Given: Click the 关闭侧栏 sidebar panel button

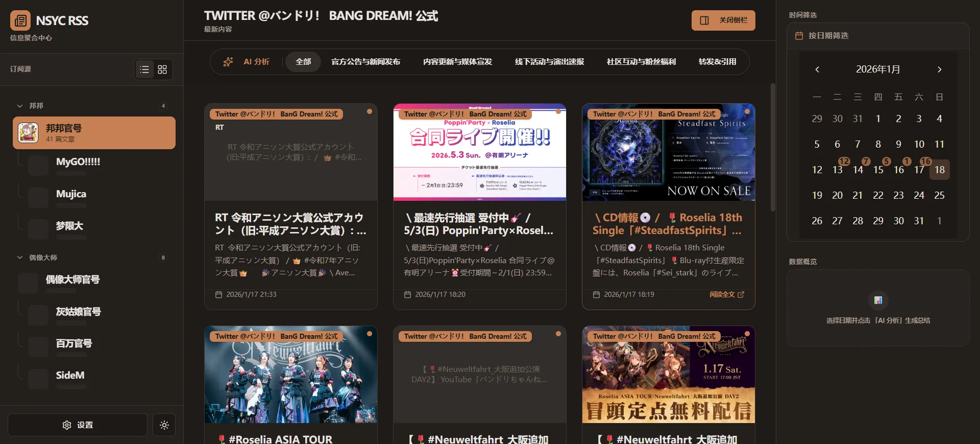Looking at the screenshot, I should 723,20.
